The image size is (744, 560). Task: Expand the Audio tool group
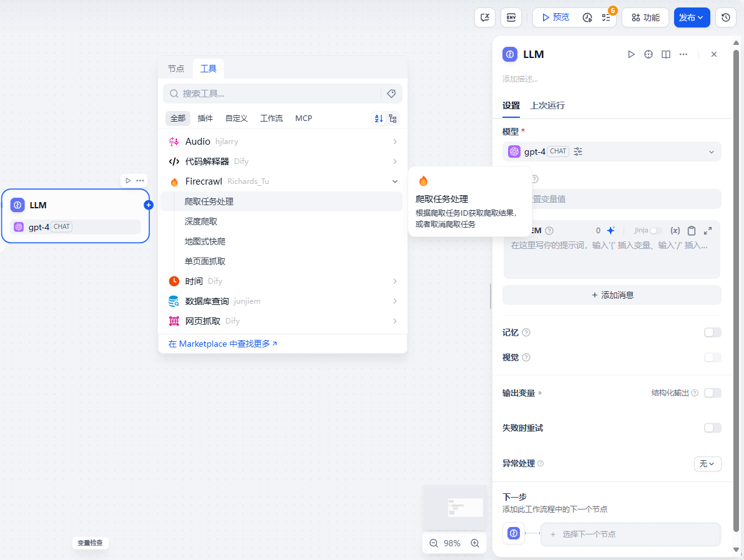(x=283, y=142)
